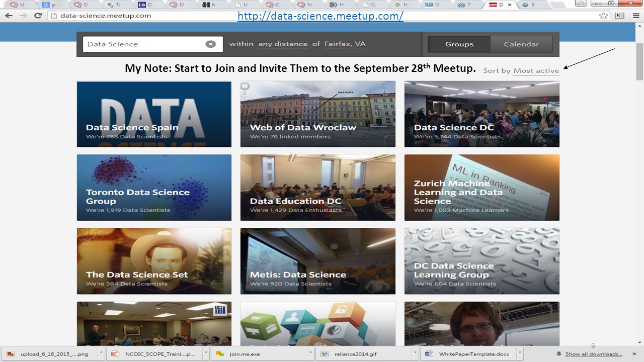
Task: Click the K extension icon in toolbar
Action: coord(620,16)
